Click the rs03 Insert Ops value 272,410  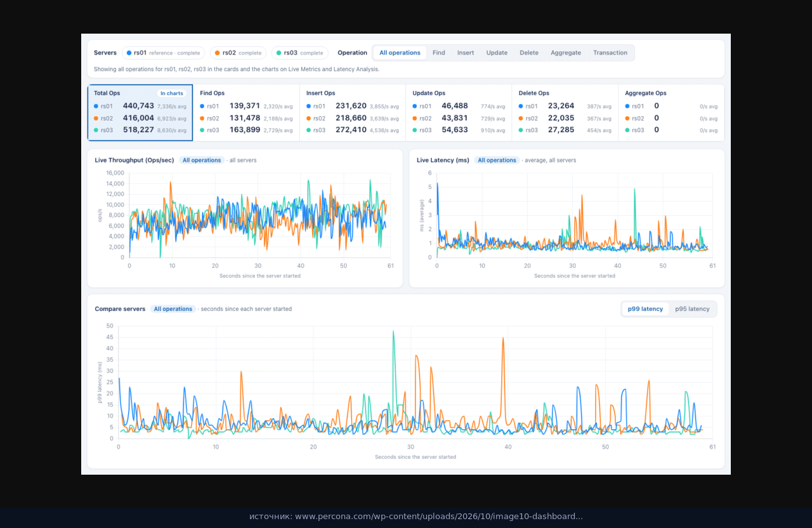click(x=351, y=130)
